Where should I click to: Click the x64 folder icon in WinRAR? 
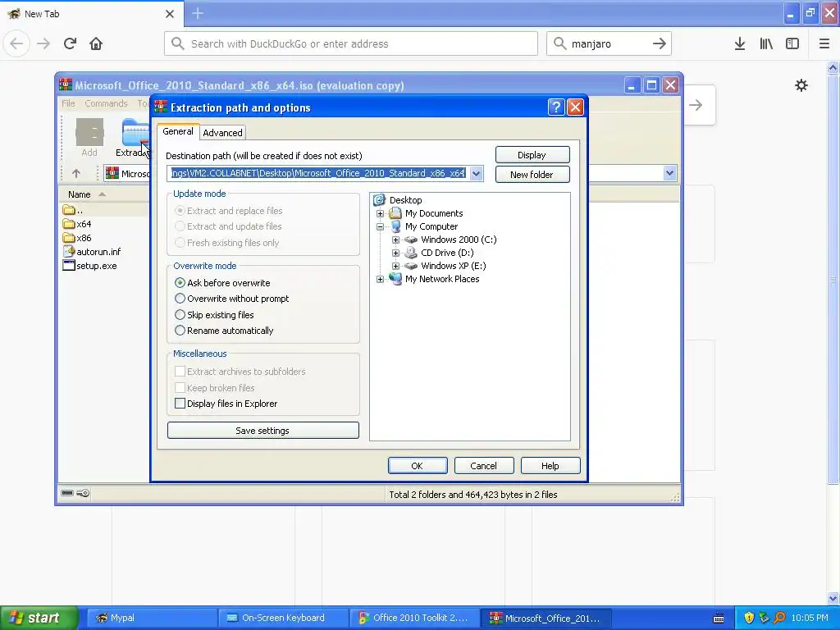tap(69, 224)
